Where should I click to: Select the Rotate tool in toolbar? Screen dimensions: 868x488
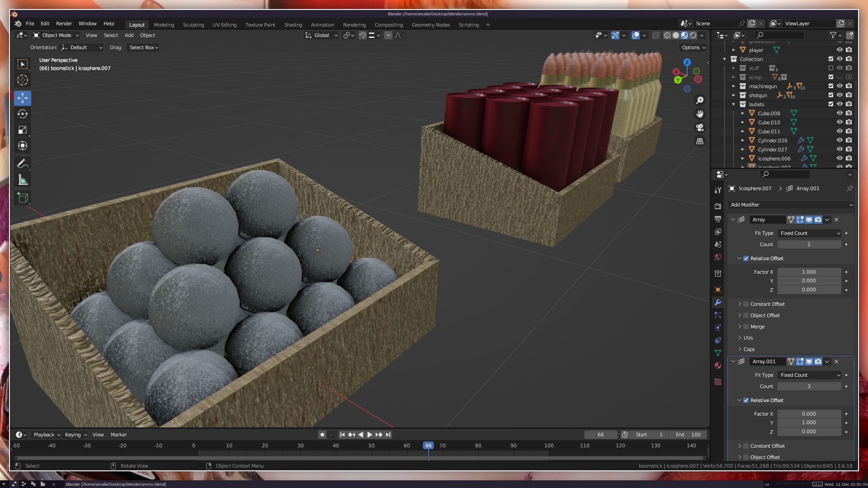(23, 114)
